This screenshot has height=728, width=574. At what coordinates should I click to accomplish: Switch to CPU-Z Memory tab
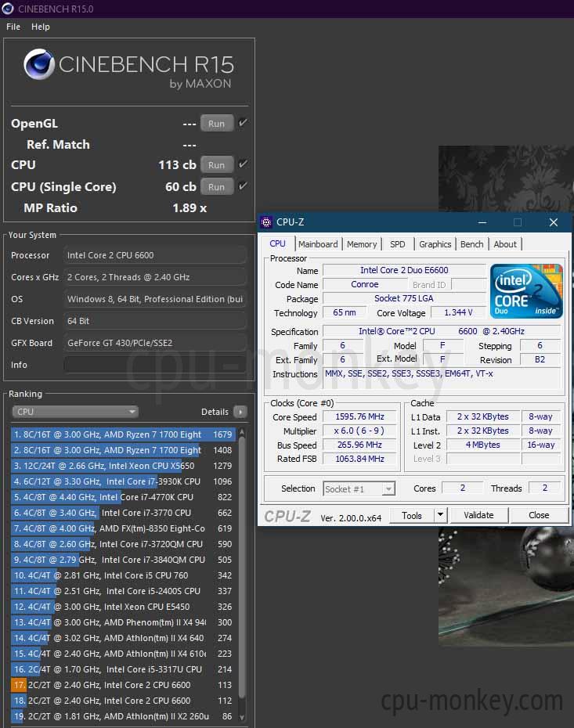[x=362, y=244]
